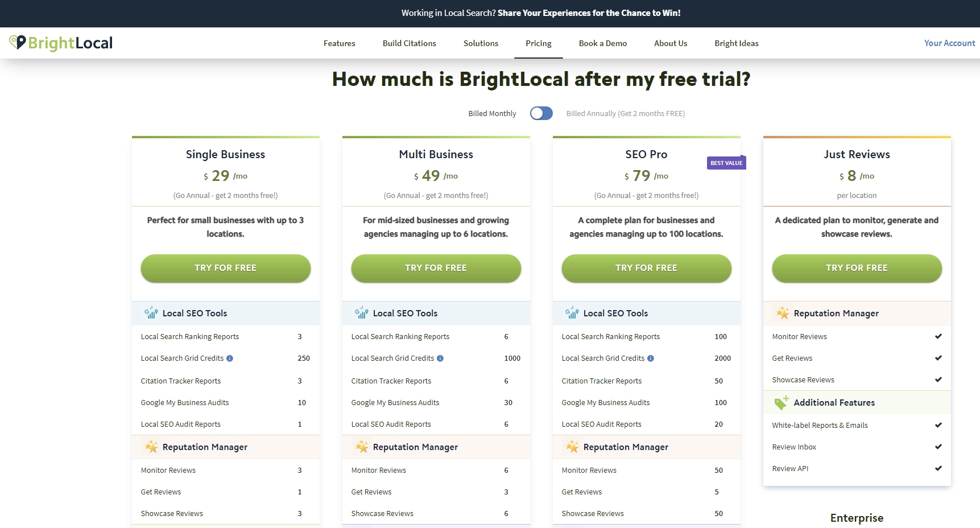Select the Billed Monthly label
Screen dimensions: 980x528
pos(492,114)
